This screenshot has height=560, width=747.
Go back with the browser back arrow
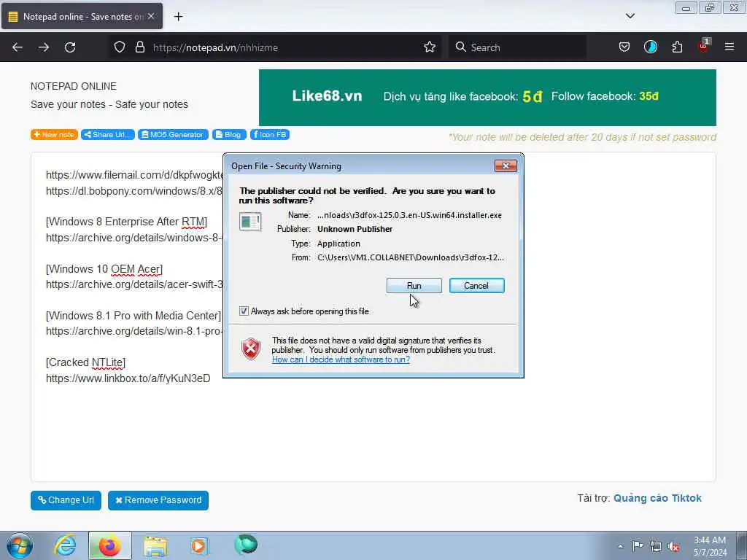[18, 47]
